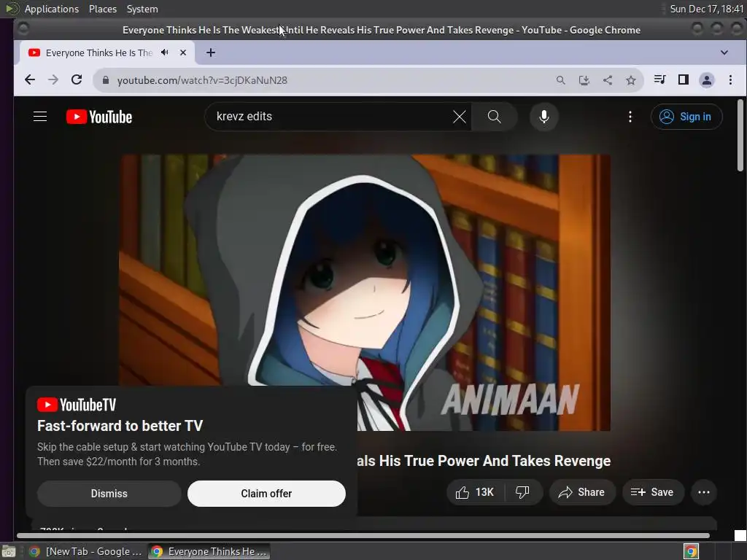Open YouTube settings three-dot menu
This screenshot has height=560, width=747.
[x=630, y=117]
